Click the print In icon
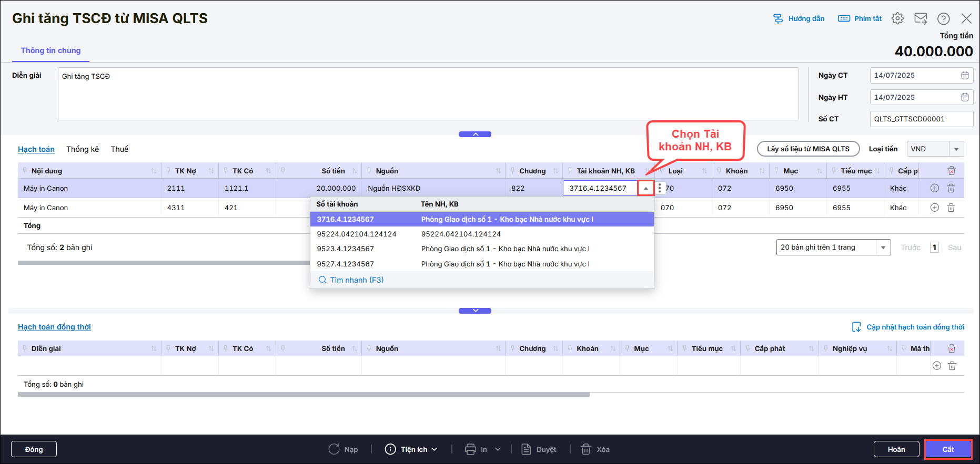 tap(470, 449)
